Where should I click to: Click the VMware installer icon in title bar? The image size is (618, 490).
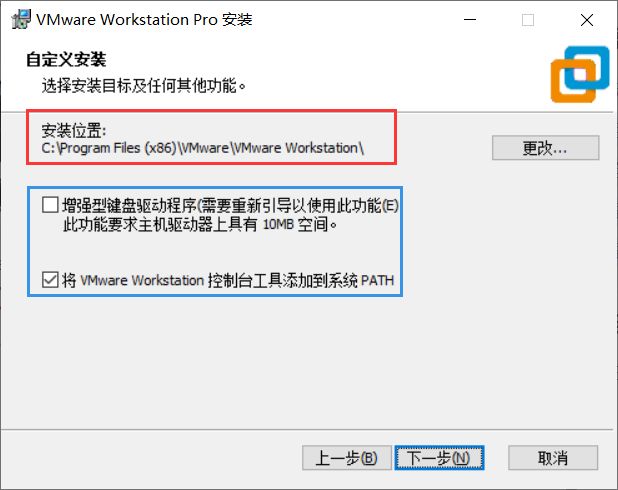coord(21,19)
